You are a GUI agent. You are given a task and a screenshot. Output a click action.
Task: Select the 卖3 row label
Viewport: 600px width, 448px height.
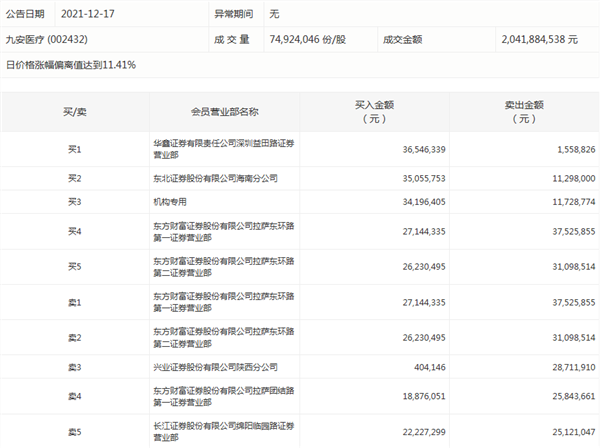[x=75, y=367]
